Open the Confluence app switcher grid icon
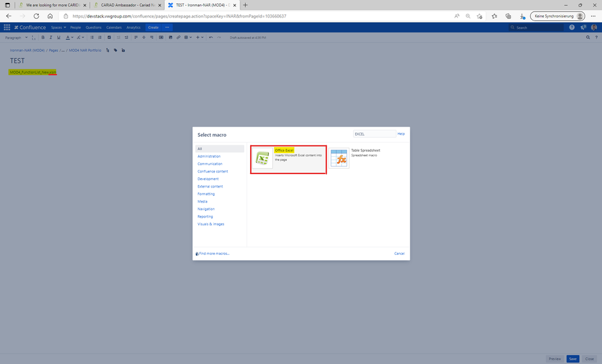The width and height of the screenshot is (602, 364). 7,27
